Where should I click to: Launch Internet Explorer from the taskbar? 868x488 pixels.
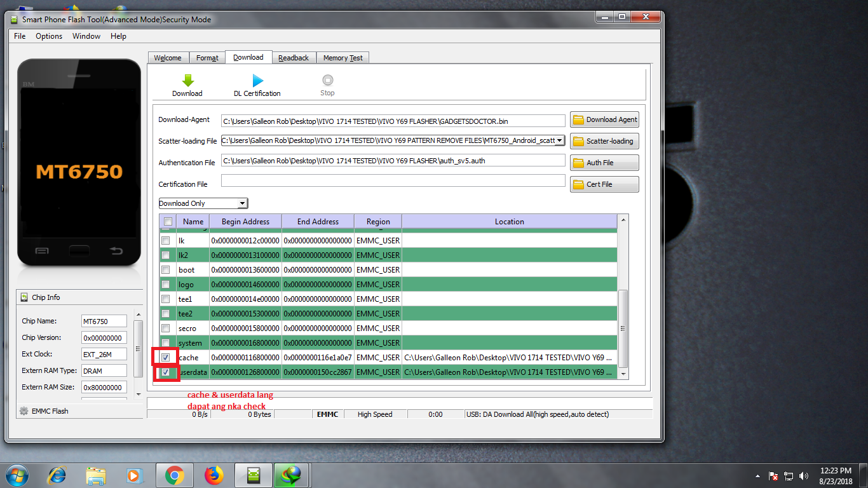[57, 475]
